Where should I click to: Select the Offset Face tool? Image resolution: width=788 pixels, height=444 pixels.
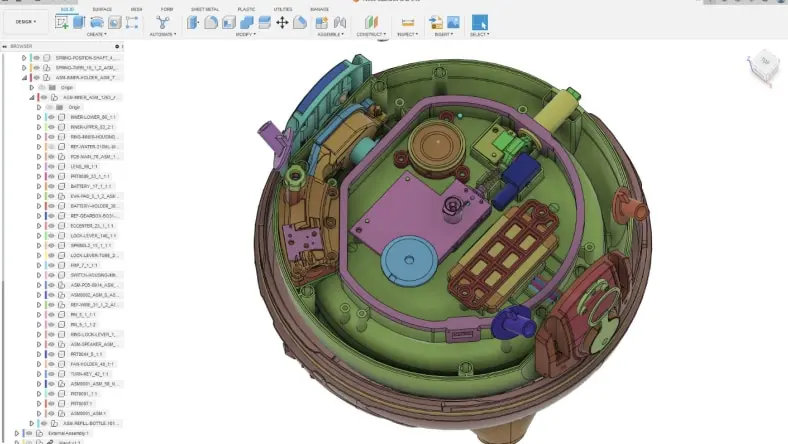coord(264,22)
